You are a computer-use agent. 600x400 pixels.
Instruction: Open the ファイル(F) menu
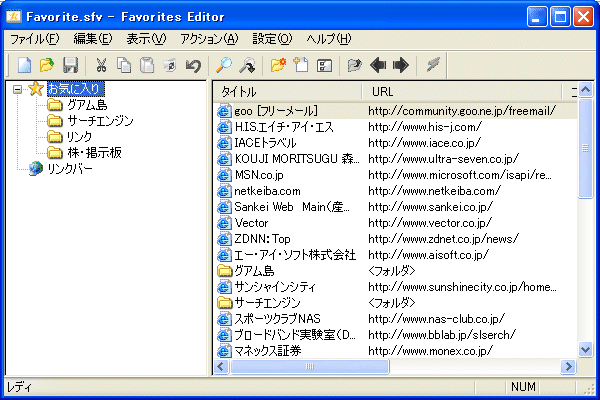click(x=34, y=39)
